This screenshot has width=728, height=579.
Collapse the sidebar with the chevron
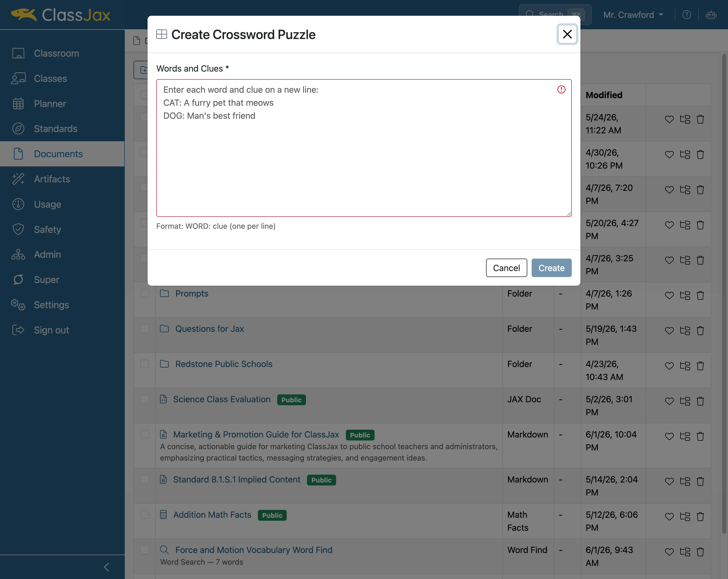pos(106,567)
